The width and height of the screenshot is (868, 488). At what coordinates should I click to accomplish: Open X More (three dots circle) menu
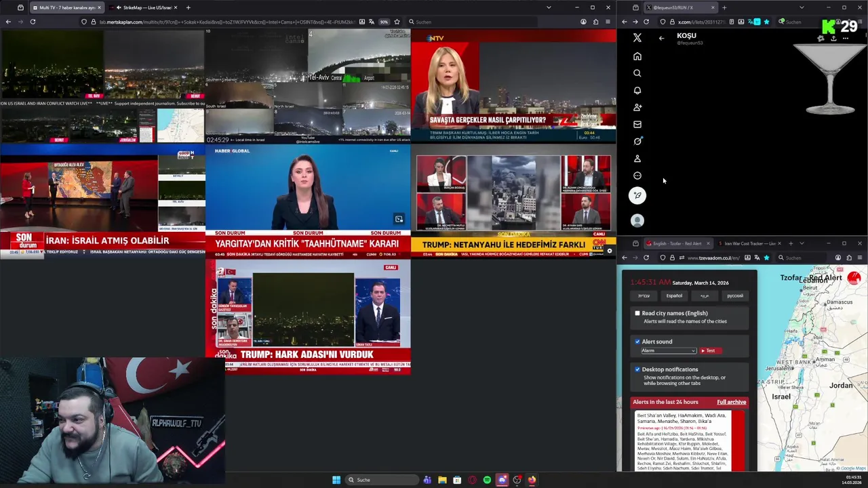(x=637, y=176)
